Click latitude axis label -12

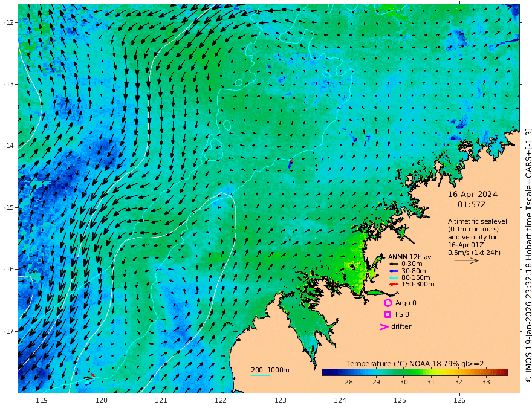9,22
